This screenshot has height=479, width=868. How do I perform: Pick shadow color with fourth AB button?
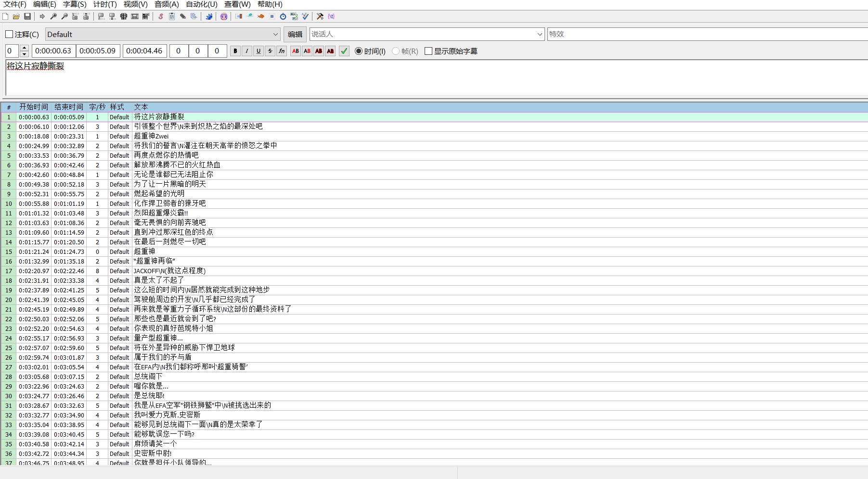330,51
